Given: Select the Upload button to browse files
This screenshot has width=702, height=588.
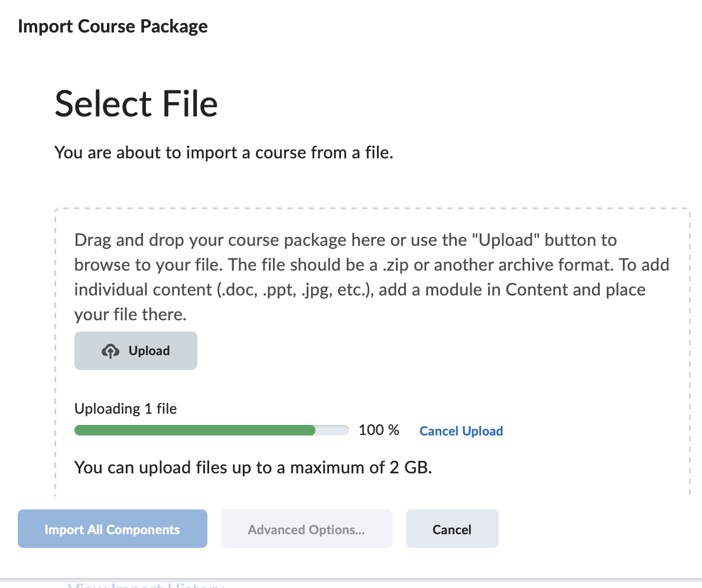Looking at the screenshot, I should (135, 350).
